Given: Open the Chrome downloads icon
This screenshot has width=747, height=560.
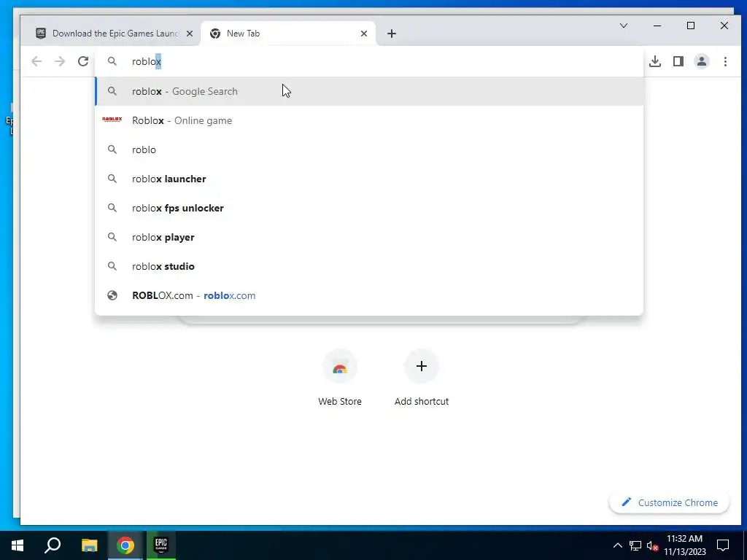Looking at the screenshot, I should [x=655, y=61].
